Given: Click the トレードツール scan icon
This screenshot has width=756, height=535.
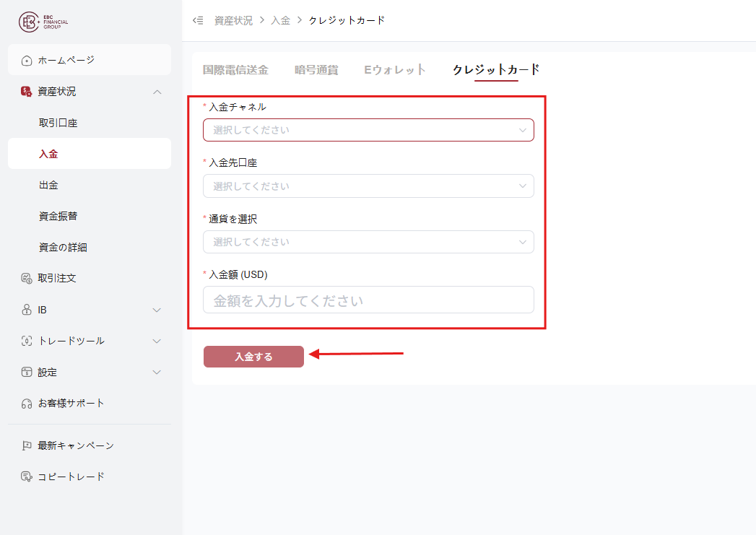Looking at the screenshot, I should coord(27,341).
